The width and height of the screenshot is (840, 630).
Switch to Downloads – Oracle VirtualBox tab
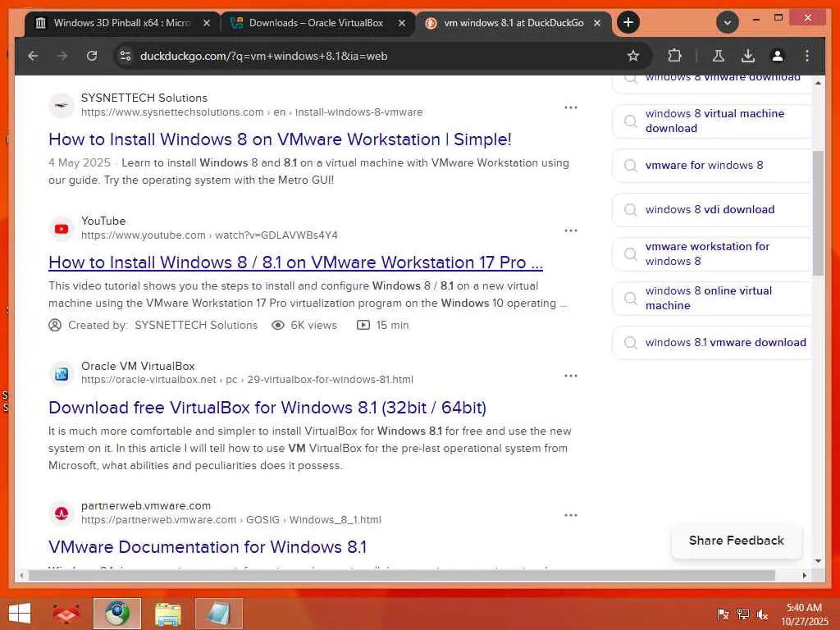tap(316, 23)
